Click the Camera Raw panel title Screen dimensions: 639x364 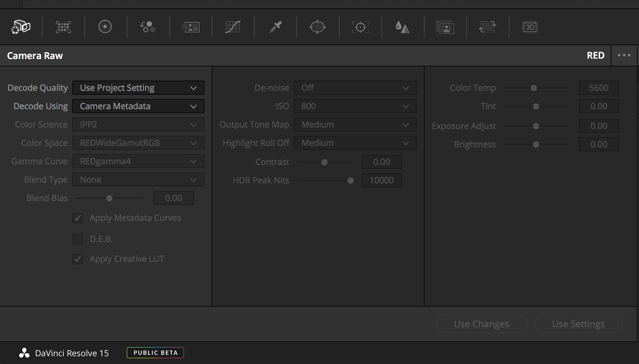coord(35,55)
